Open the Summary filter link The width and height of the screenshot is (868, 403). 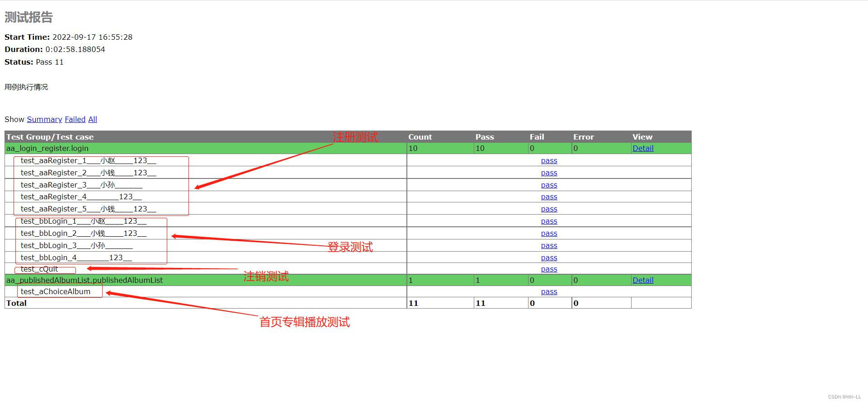pos(44,119)
